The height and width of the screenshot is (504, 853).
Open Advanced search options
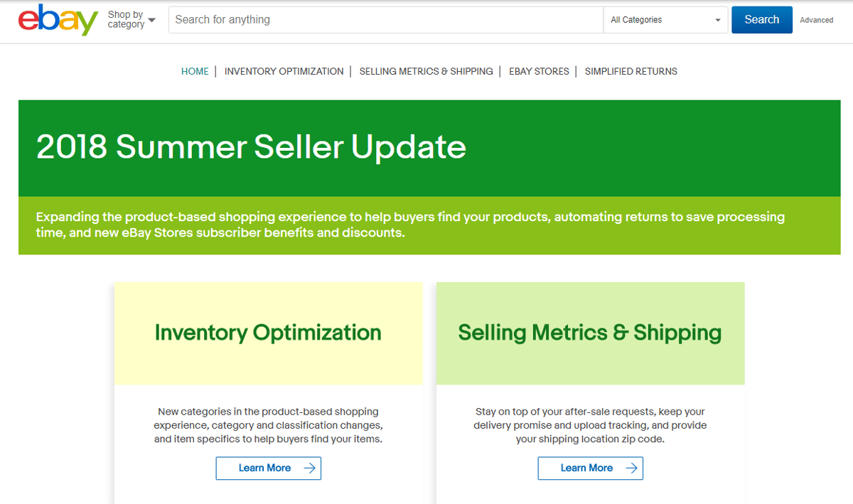coord(816,20)
